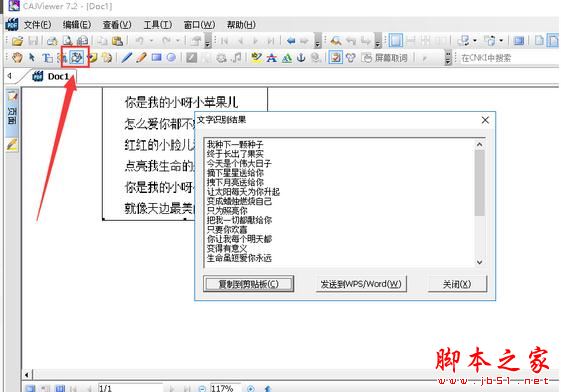Click the result list scroll up arrow

point(479,144)
